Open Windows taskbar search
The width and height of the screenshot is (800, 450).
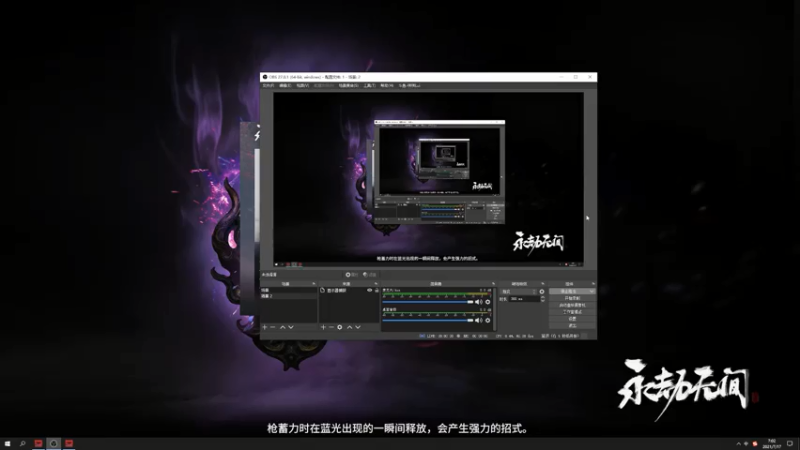tap(22, 444)
